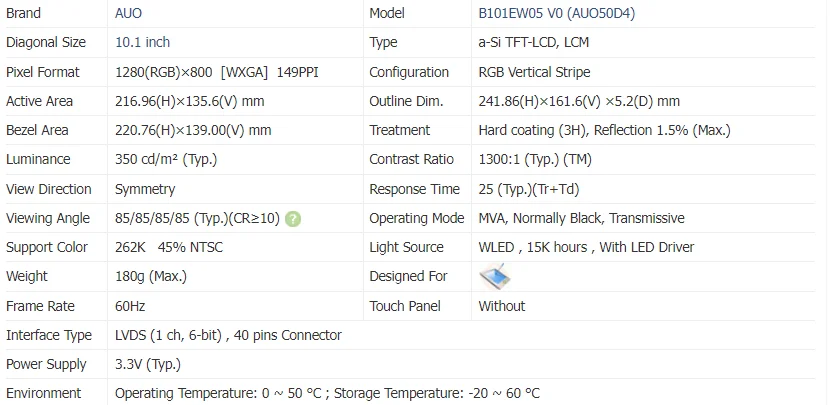Click the Touch Panel 'Without' value
Screen dimensions: 830x405
(x=502, y=306)
